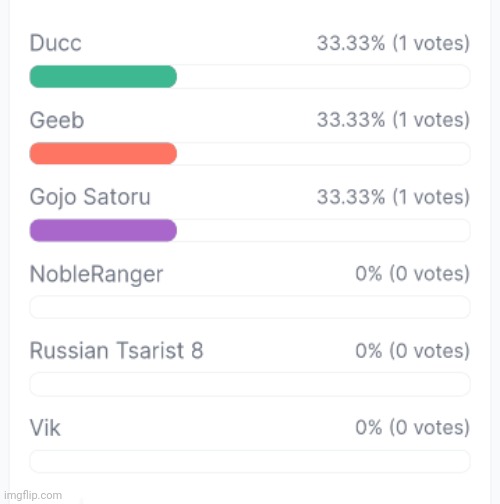This screenshot has width=500, height=504.
Task: Open the imgflip.com watermark link
Action: point(33,495)
